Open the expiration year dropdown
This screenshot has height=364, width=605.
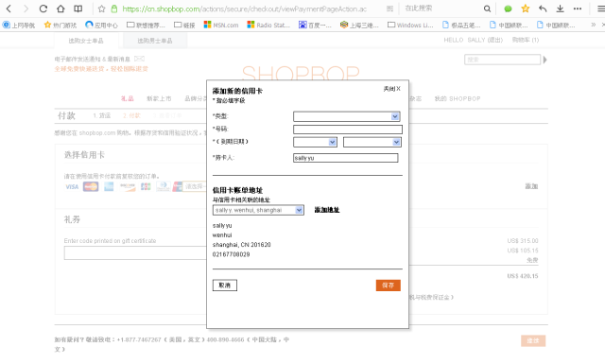(x=372, y=142)
